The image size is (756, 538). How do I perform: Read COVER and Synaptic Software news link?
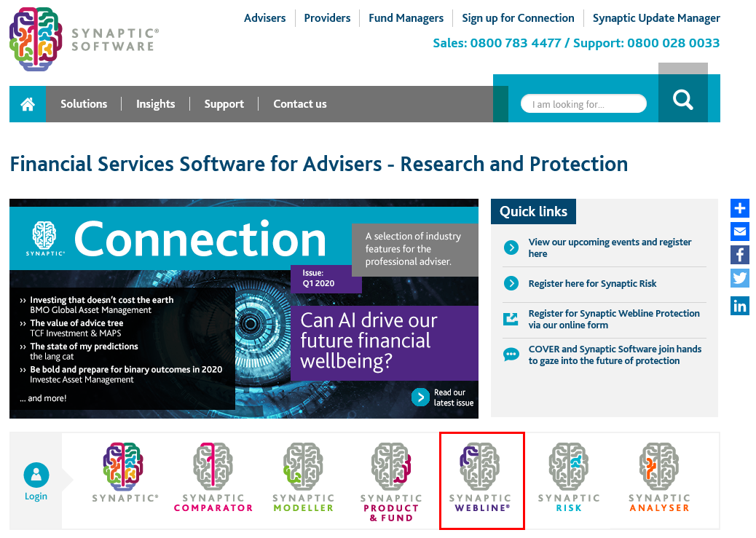tap(615, 355)
